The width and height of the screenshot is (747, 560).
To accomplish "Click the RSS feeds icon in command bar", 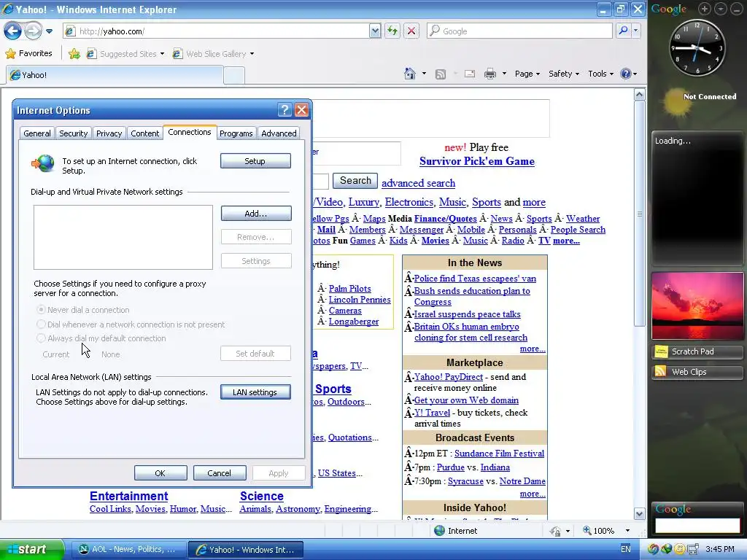I will click(x=441, y=74).
